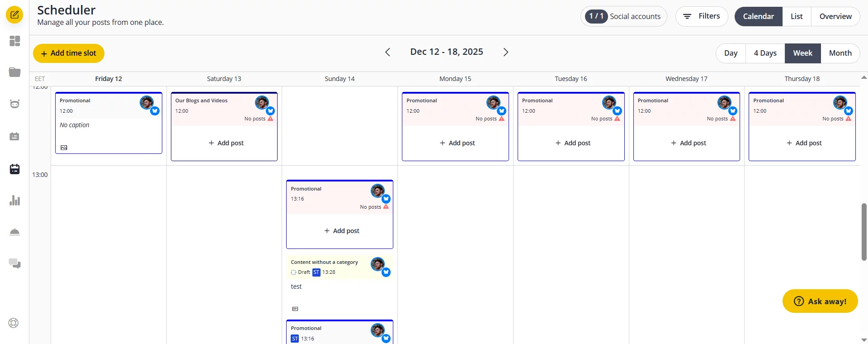
Task: Click ST badge on bottom Promotional 13:16 slot
Action: [x=295, y=339]
